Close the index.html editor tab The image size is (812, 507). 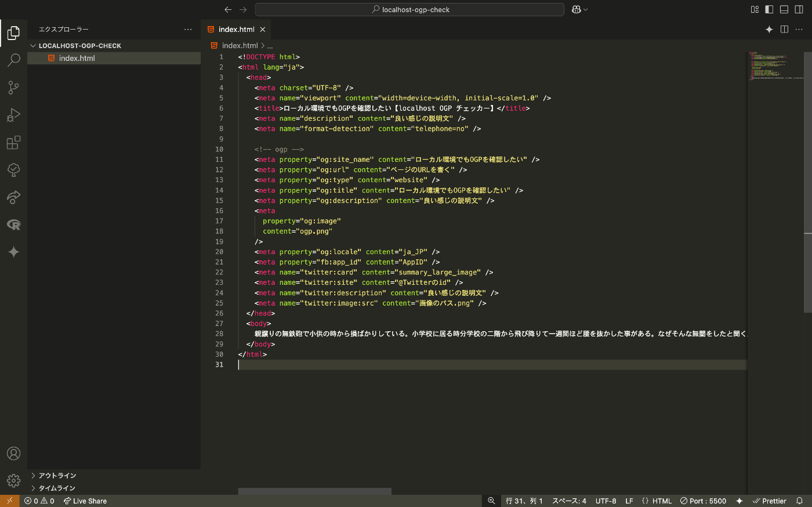click(263, 30)
